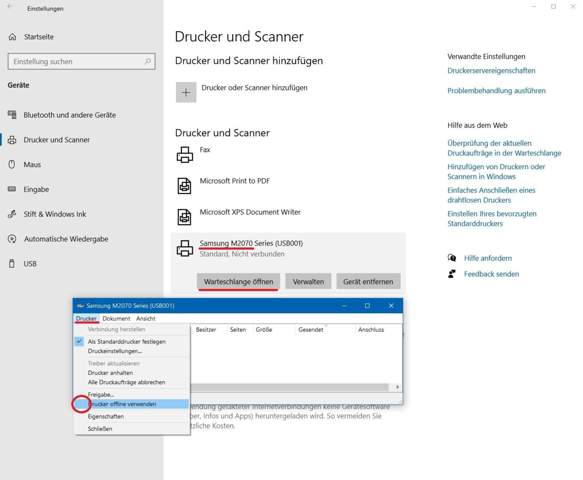
Task: Click Warteschlange öffnen button
Action: coord(238,282)
